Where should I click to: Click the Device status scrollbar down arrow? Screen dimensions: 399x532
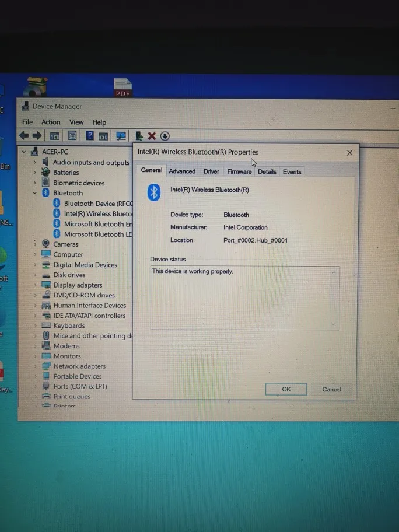pos(334,324)
